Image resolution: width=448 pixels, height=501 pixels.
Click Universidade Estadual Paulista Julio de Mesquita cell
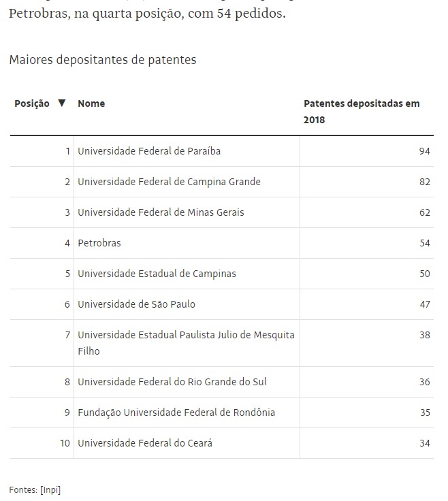click(x=186, y=342)
